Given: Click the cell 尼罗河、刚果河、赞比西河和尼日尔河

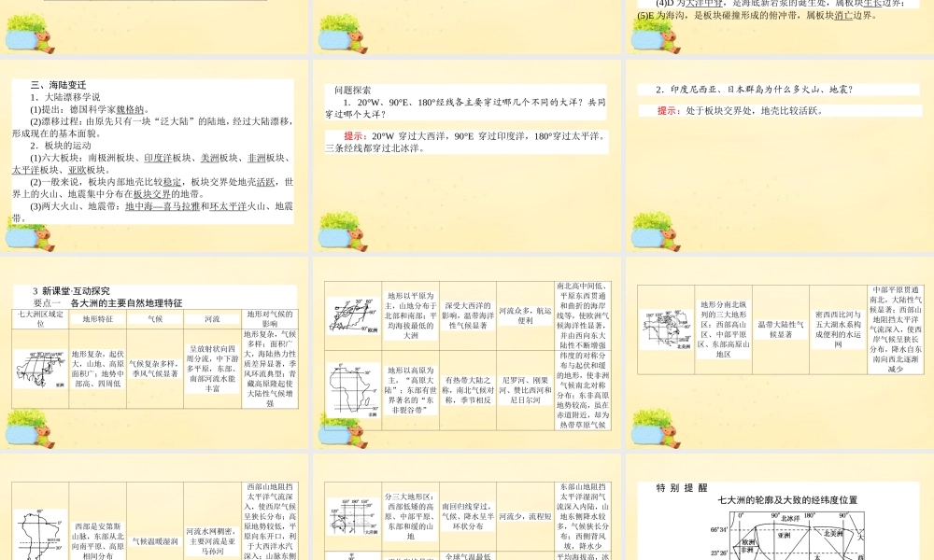Looking at the screenshot, I should [x=525, y=390].
